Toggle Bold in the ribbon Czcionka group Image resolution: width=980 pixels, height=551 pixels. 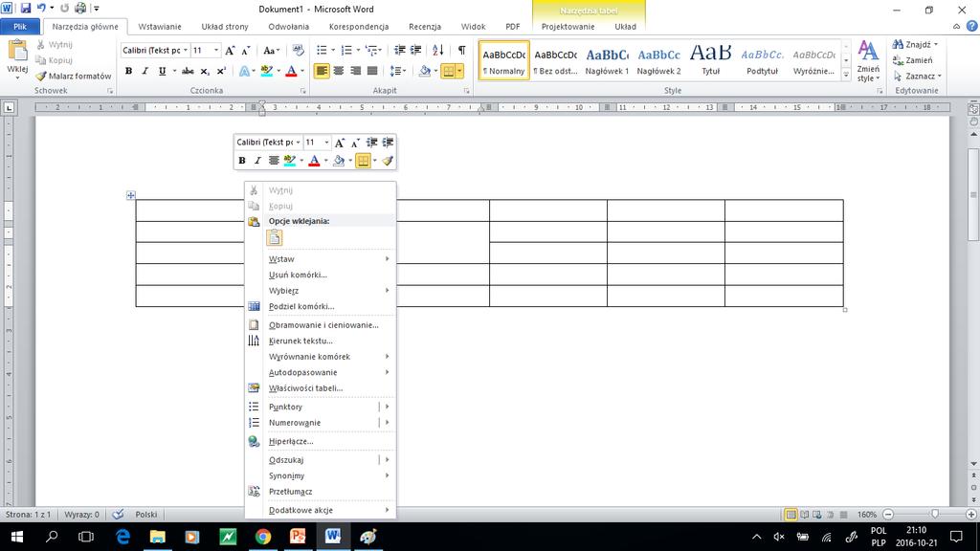click(129, 71)
